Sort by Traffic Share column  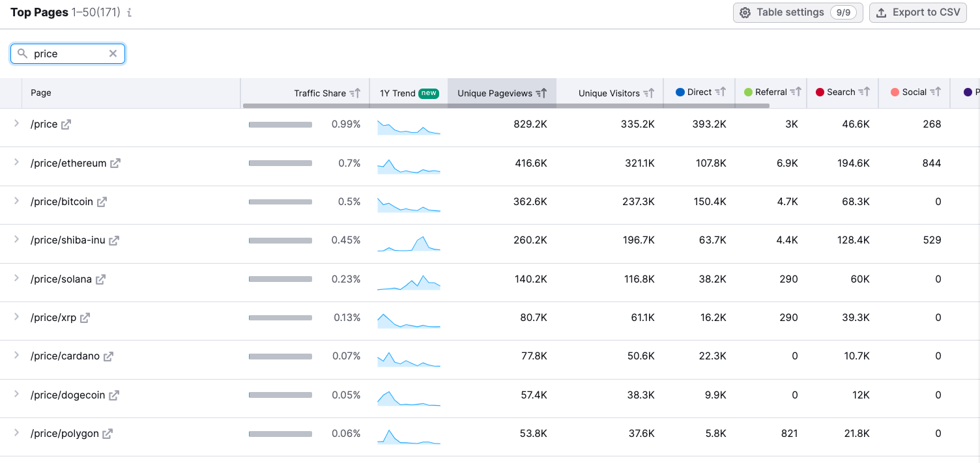coord(355,93)
